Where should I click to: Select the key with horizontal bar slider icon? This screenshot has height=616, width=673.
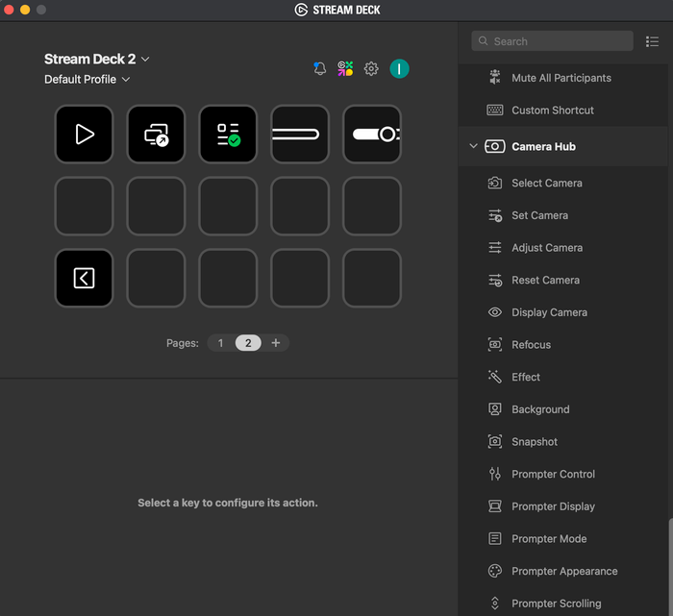(x=300, y=135)
